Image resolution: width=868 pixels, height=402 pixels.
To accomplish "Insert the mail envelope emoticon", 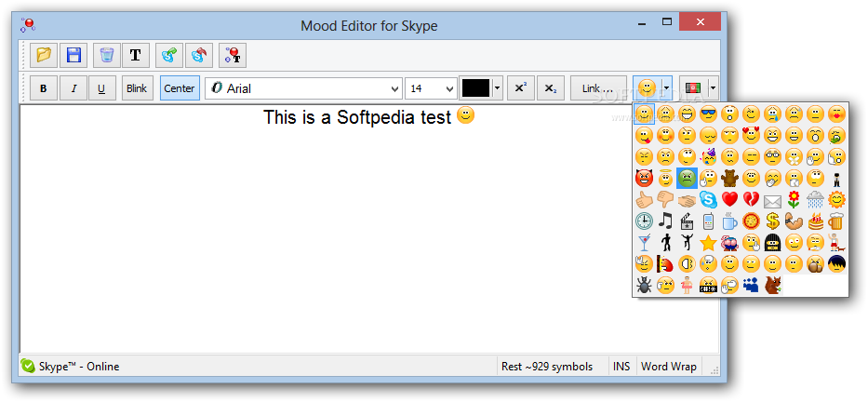I will coord(772,200).
